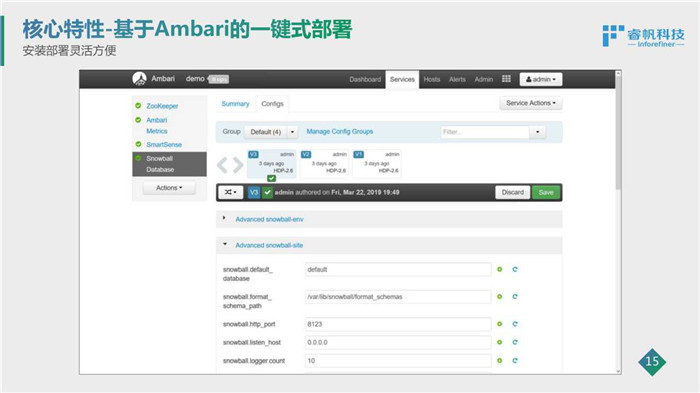Screen dimensions: 700x393
Task: Click the Filter input field
Action: (485, 132)
